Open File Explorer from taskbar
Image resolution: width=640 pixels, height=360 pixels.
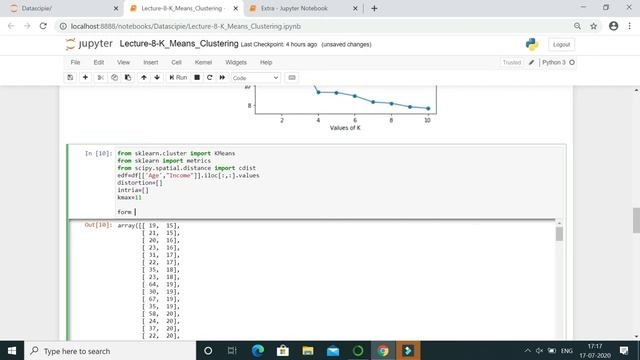[308, 351]
